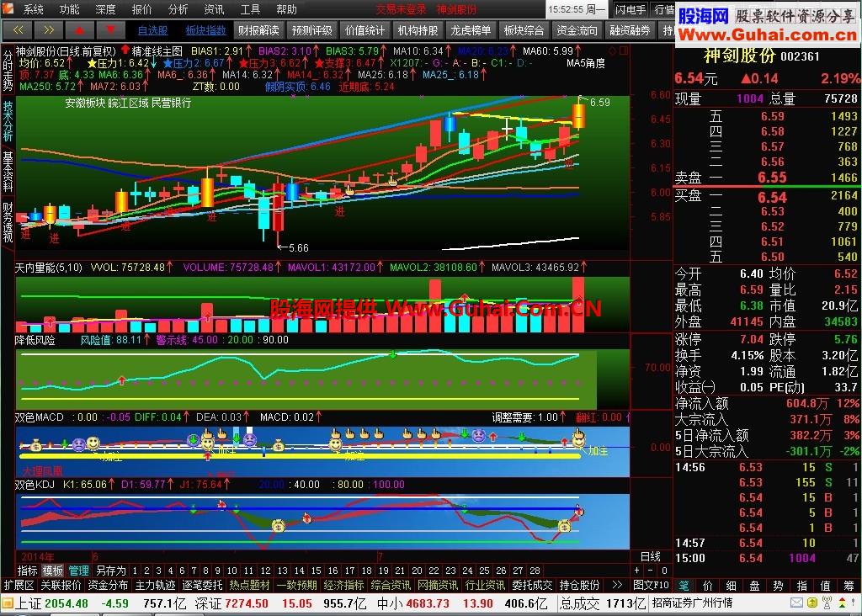Viewport: 862px width, 616px height.
Task: Click the 龙虎榜单 button
Action: point(471,30)
